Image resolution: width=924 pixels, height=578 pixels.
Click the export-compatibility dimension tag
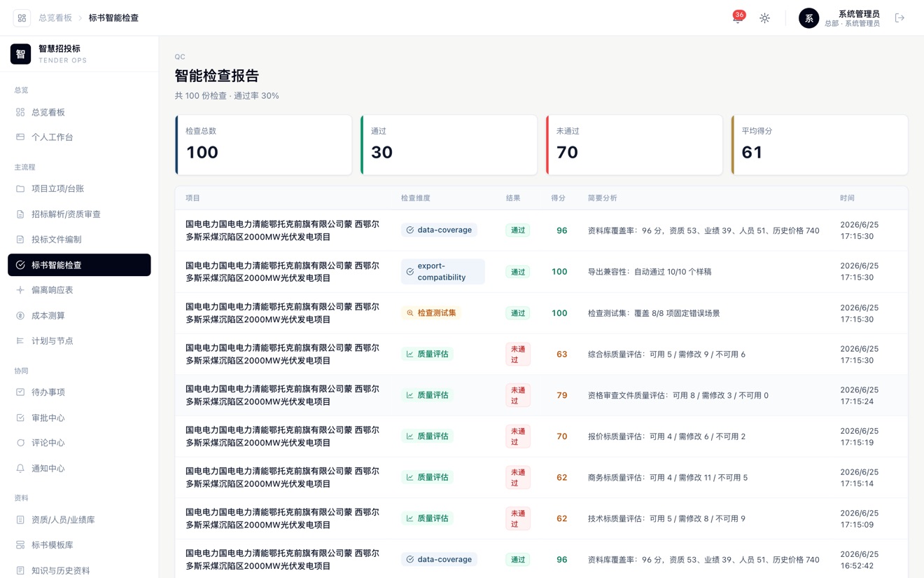[442, 272]
